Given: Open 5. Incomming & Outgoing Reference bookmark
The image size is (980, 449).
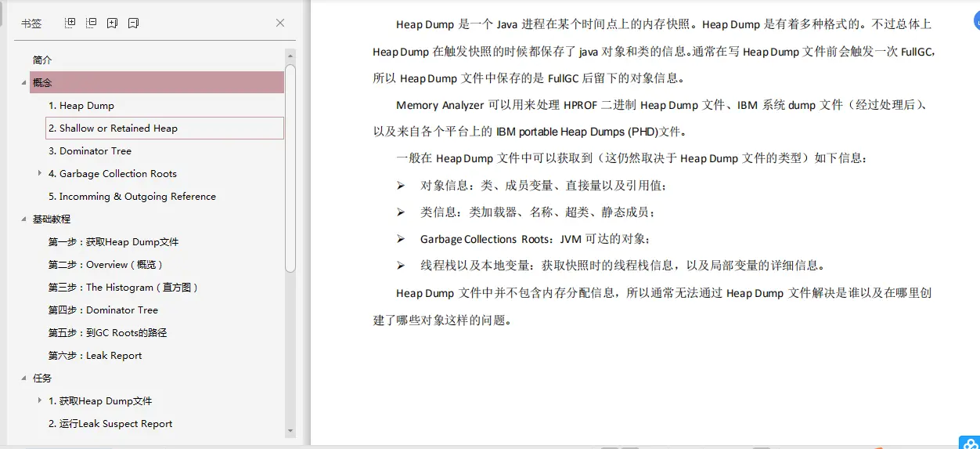Looking at the screenshot, I should click(132, 197).
